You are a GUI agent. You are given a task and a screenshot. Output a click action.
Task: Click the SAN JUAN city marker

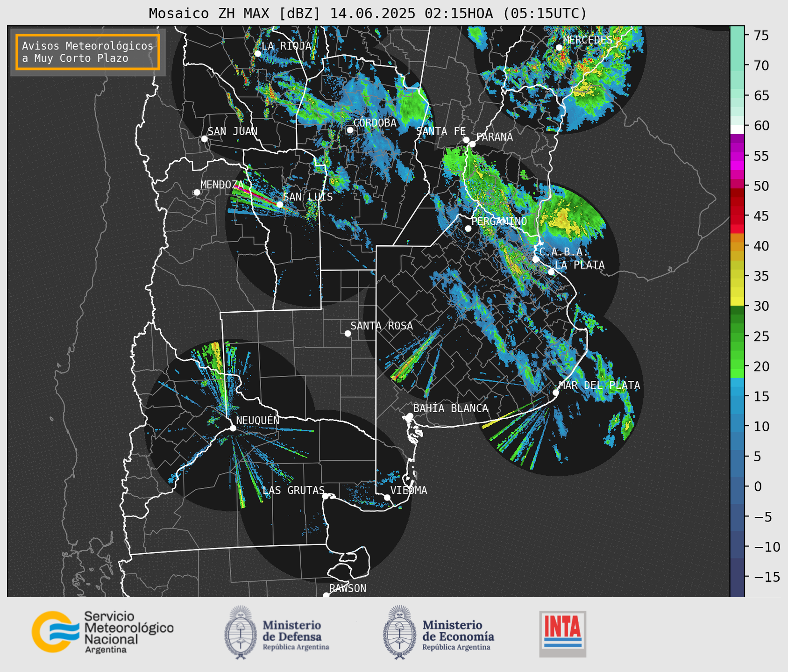coord(204,139)
